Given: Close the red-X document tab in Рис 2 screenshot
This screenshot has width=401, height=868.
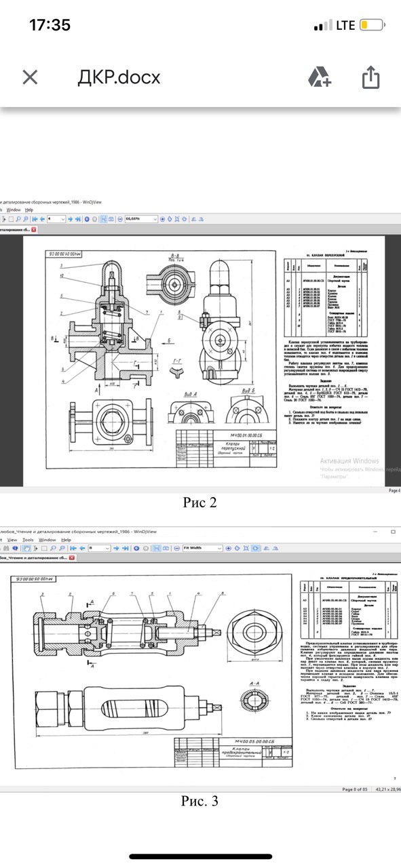Looking at the screenshot, I should 34,229.
